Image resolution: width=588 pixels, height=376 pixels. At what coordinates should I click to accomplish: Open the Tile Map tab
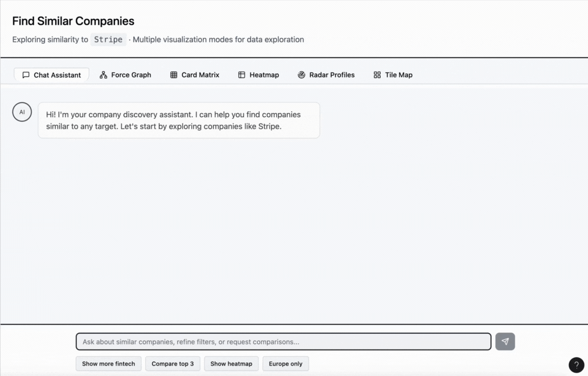tap(393, 75)
